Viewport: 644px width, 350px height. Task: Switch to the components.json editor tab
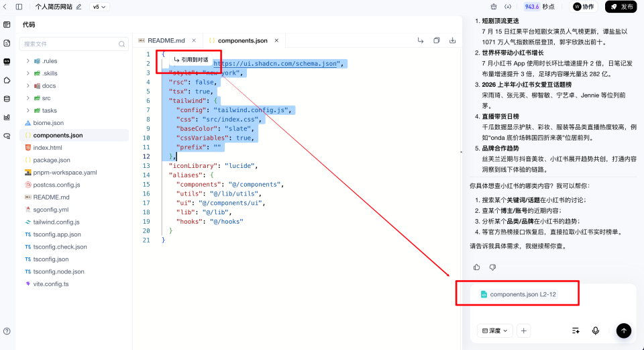[242, 40]
